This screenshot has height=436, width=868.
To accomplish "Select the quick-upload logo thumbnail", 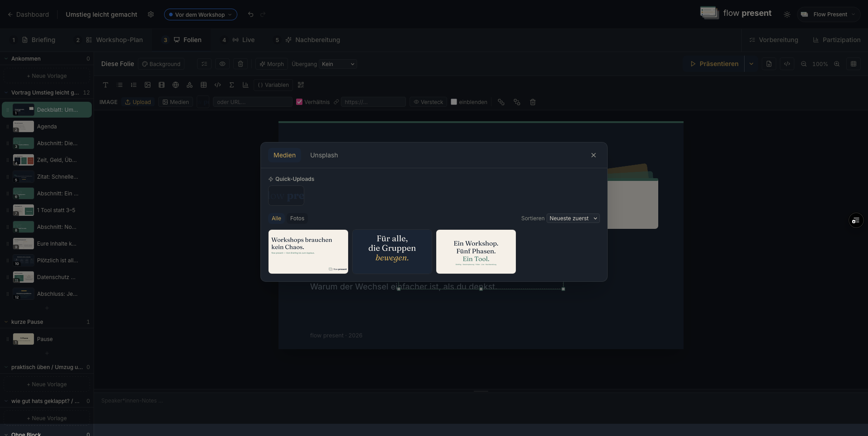I will click(286, 196).
